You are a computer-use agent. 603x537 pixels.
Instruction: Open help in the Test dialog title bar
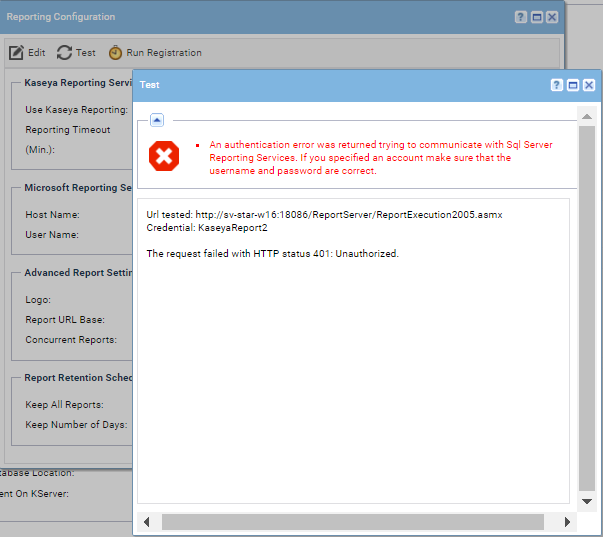pos(556,85)
